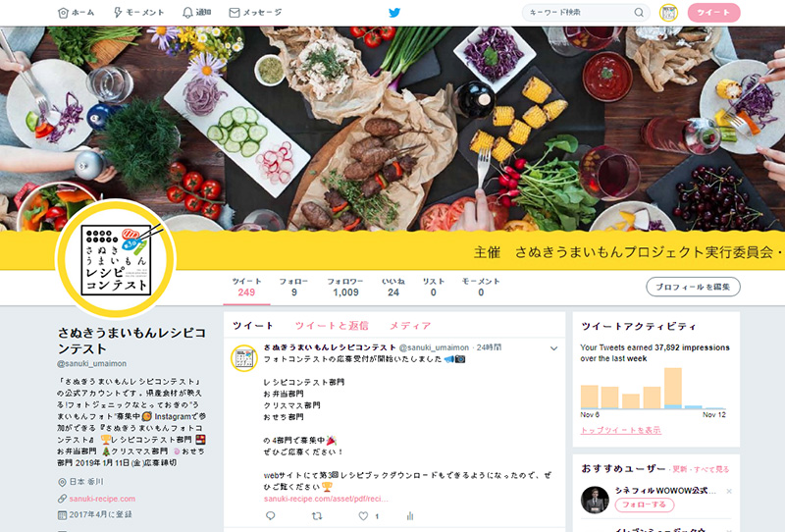Screen dimensions: 785x532
Task: Like the tweet with heart icon
Action: click(363, 515)
